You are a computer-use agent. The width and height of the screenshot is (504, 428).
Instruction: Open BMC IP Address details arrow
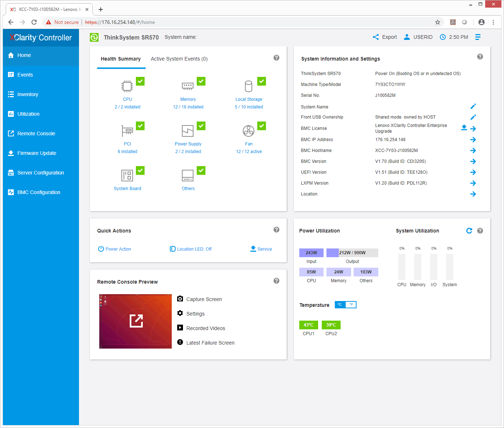coord(473,140)
